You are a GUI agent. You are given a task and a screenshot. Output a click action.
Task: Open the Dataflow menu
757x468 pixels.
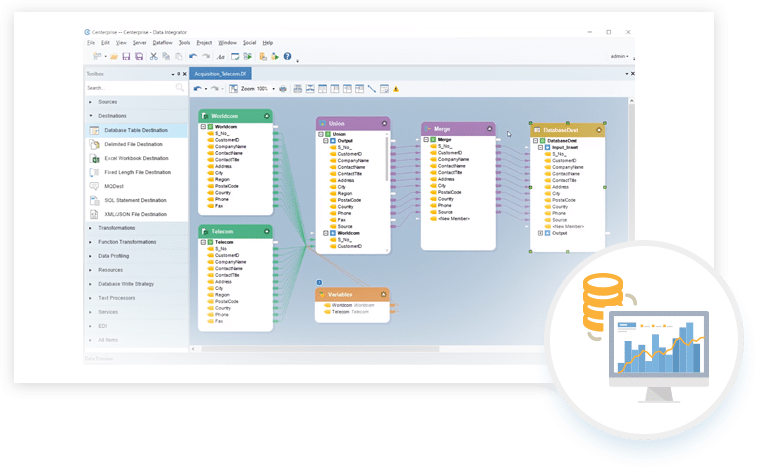[x=162, y=43]
